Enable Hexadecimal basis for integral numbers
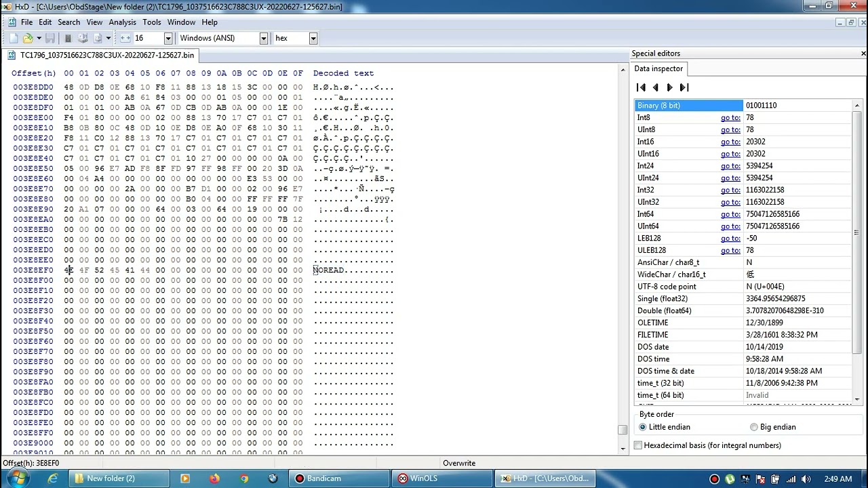Screen dimensions: 868x488 707,445
